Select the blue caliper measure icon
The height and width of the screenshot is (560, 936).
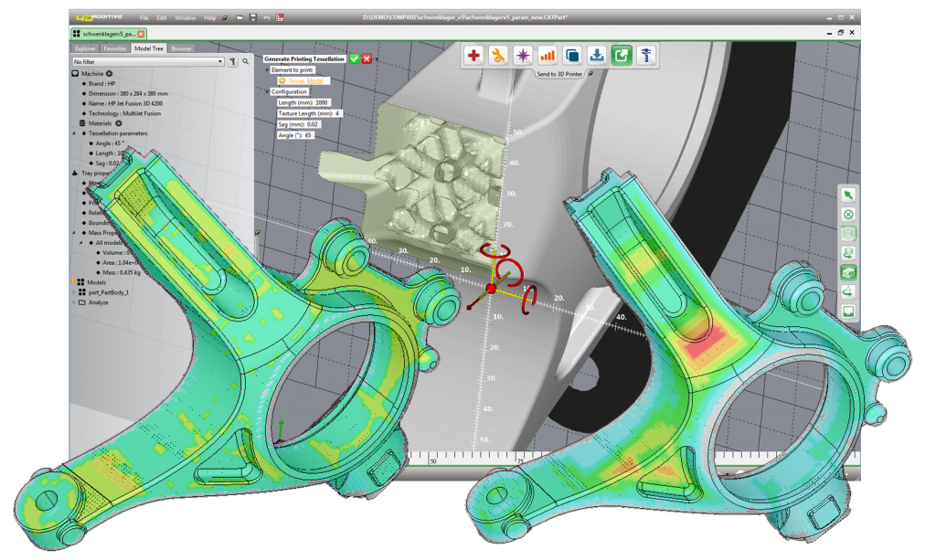point(646,56)
